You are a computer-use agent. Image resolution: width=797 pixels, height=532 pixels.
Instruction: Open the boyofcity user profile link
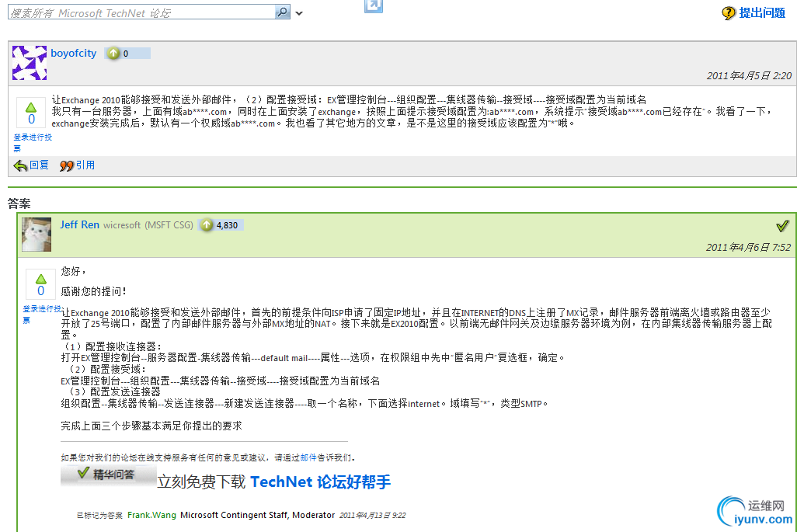click(74, 53)
